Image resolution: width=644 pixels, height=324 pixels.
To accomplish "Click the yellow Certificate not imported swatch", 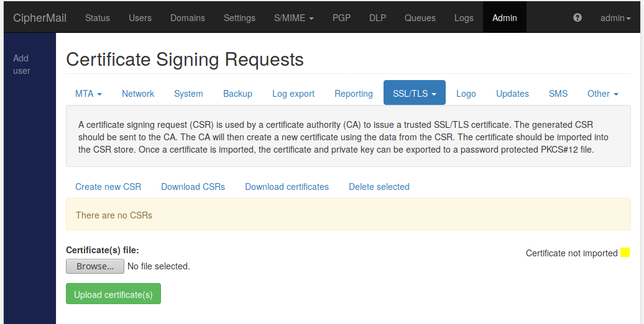I will click(x=625, y=252).
